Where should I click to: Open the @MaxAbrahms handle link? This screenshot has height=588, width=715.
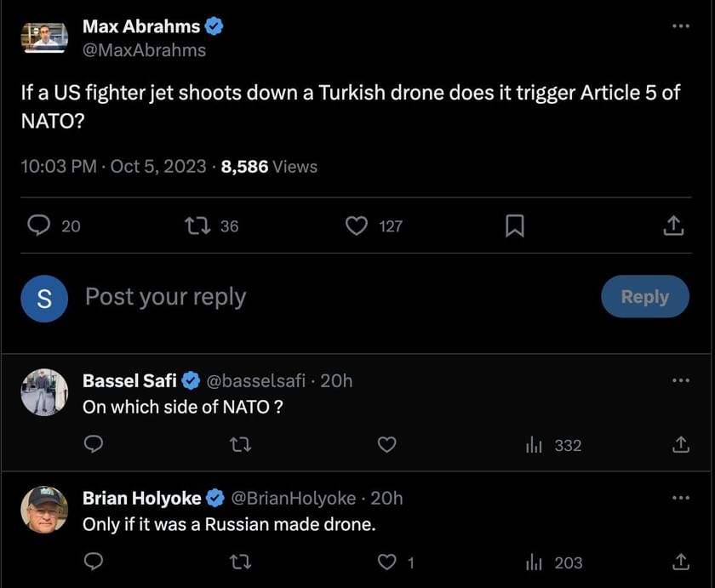pyautogui.click(x=144, y=50)
